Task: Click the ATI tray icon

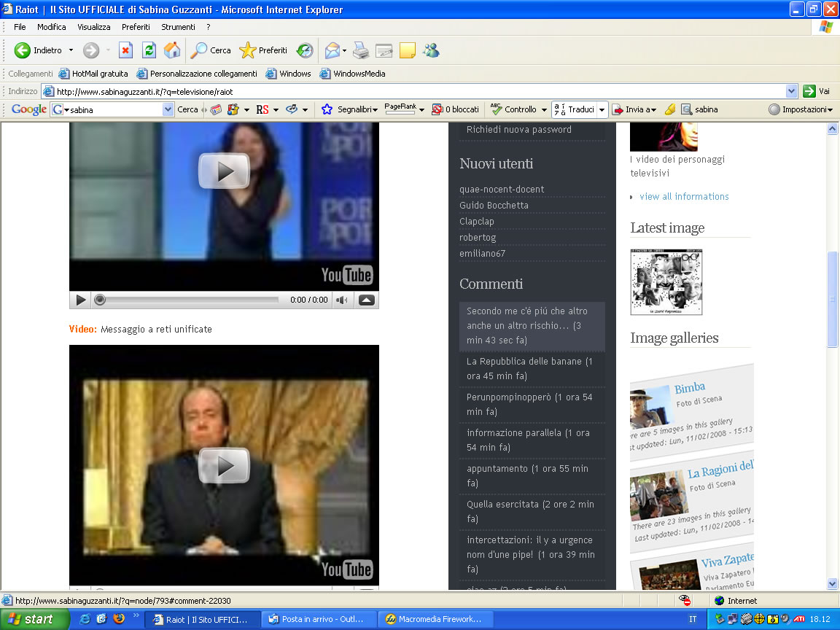Action: tap(799, 619)
